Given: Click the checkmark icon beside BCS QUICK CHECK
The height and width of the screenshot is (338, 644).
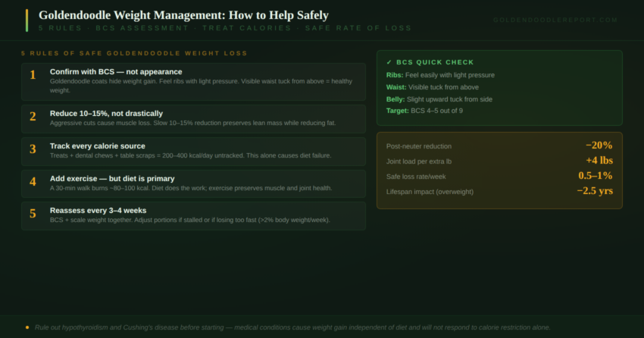Looking at the screenshot, I should click(x=389, y=62).
